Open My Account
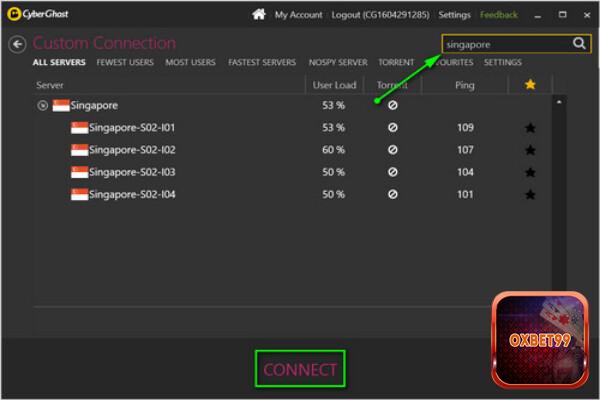The image size is (600, 400). click(x=298, y=15)
